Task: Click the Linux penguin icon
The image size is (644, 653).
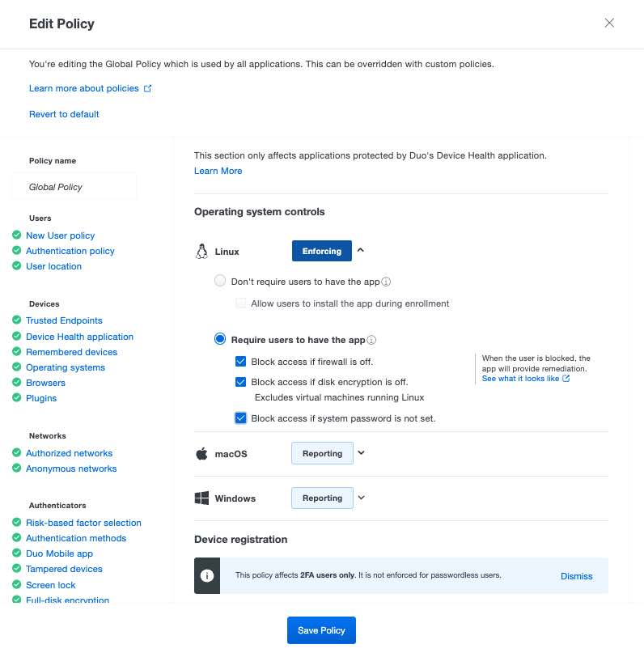Action: [x=201, y=252]
